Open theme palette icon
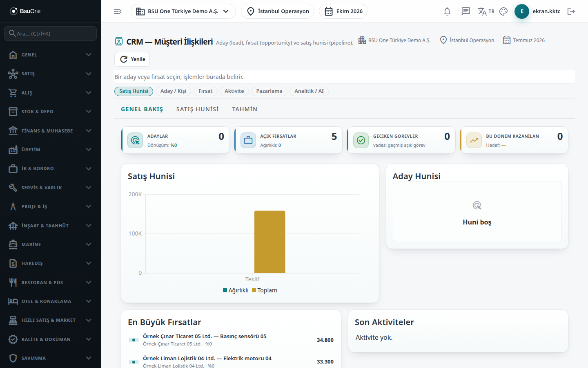This screenshot has height=368, width=588. click(x=503, y=11)
